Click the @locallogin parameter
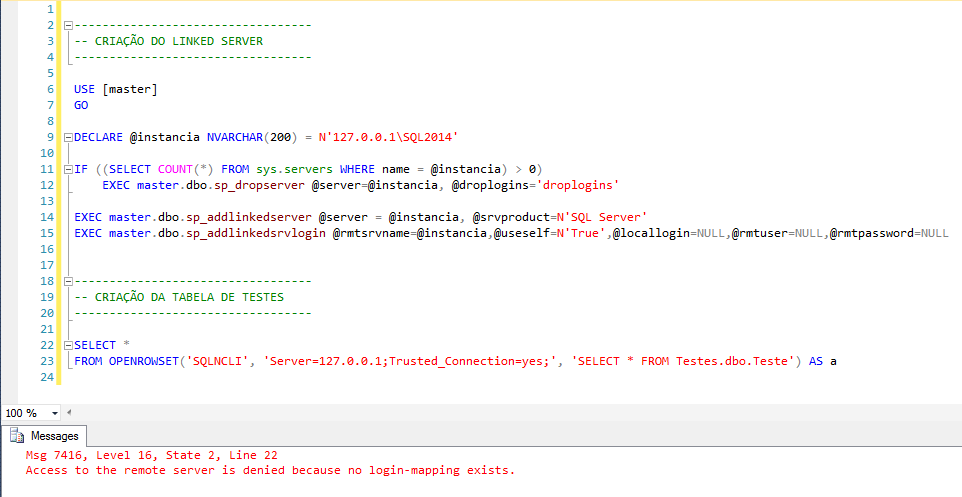This screenshot has height=497, width=962. coord(653,233)
